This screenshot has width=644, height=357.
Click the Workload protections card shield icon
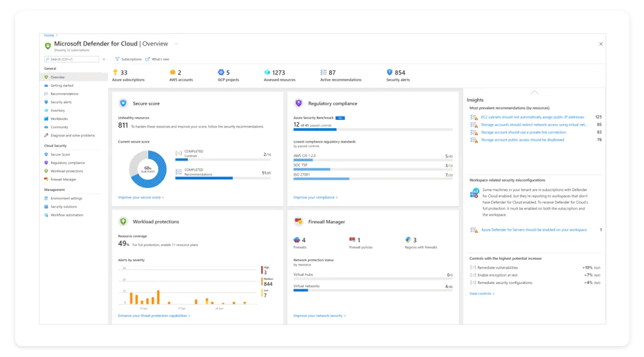[x=123, y=221]
